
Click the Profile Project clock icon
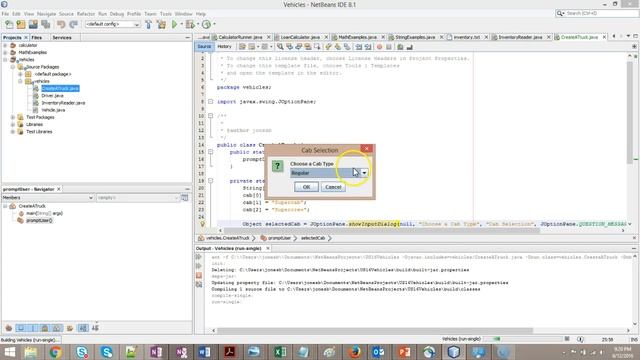(x=207, y=24)
